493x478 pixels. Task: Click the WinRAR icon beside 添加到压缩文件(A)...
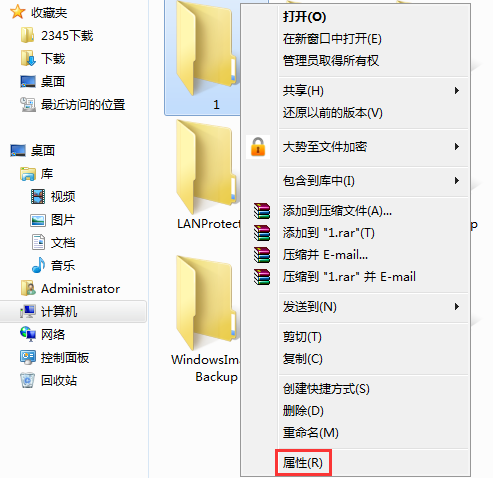[x=262, y=211]
